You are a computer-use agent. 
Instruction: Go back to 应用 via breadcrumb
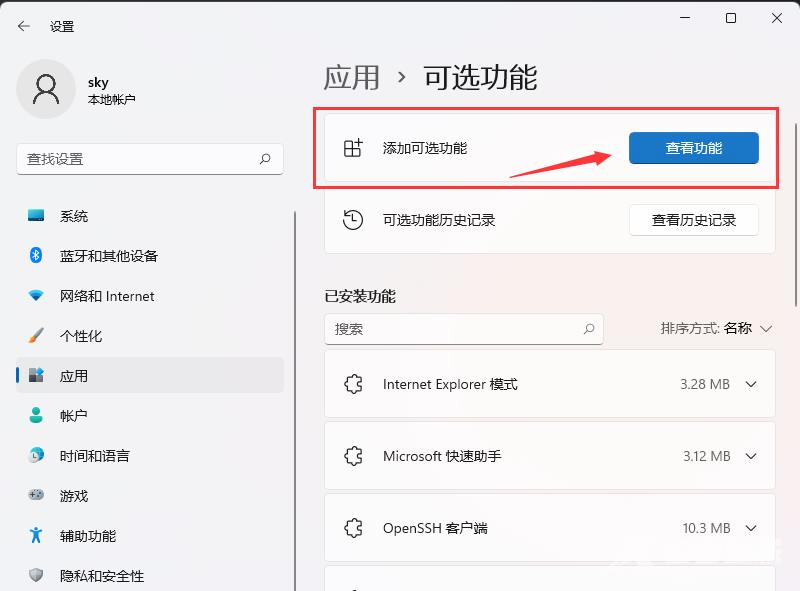pyautogui.click(x=352, y=78)
